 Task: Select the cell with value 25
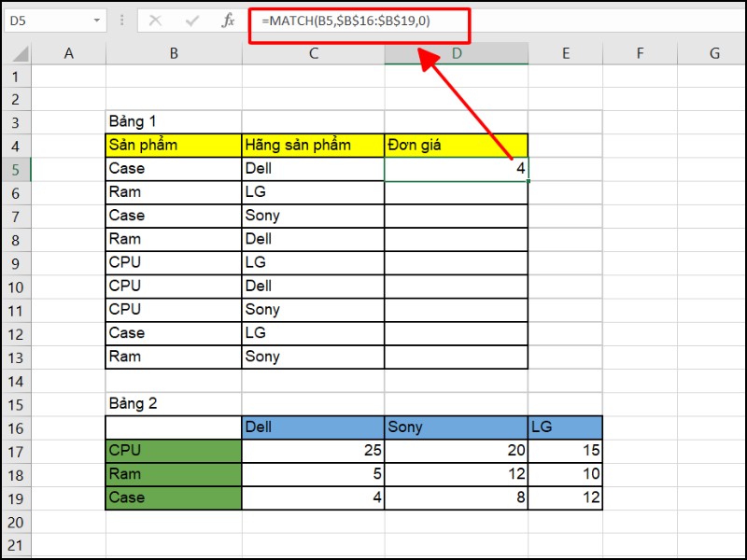click(313, 451)
